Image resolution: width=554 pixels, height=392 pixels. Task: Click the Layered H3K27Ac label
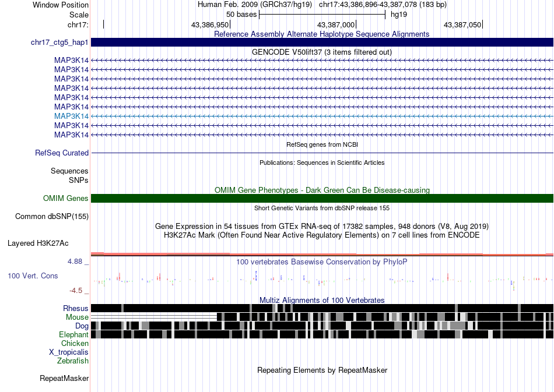click(x=38, y=243)
